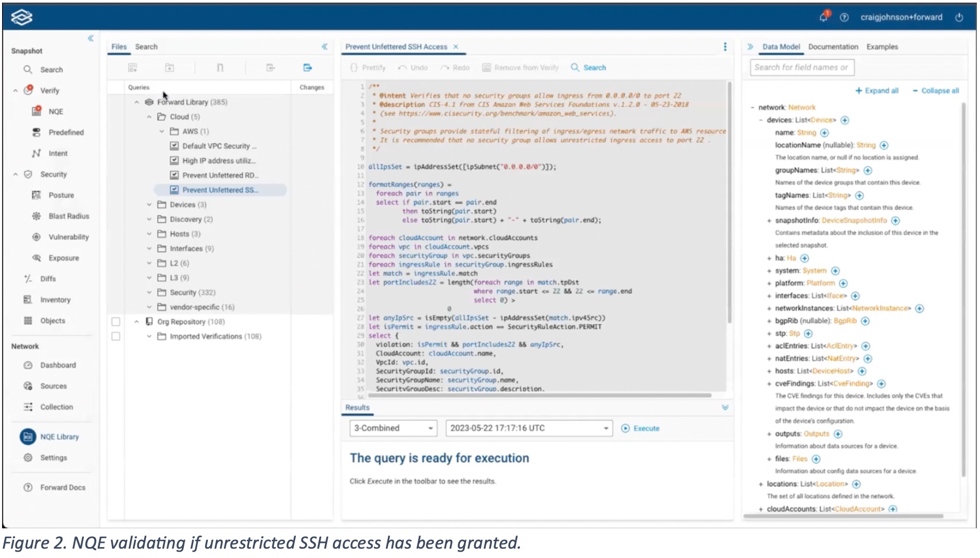The height and width of the screenshot is (558, 980).
Task: Select the Examples tab
Action: pos(882,47)
